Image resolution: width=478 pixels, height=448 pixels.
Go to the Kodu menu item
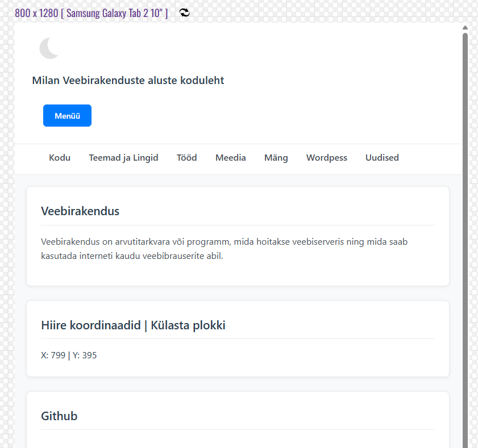coord(60,158)
